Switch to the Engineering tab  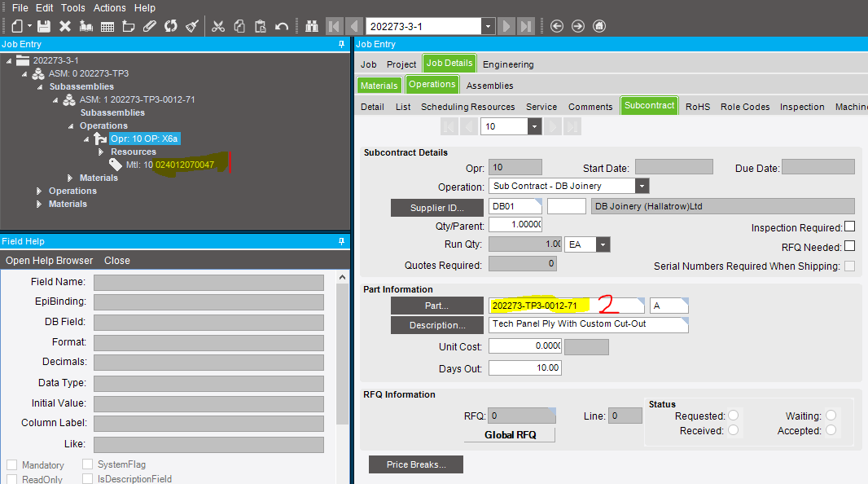[x=508, y=64]
